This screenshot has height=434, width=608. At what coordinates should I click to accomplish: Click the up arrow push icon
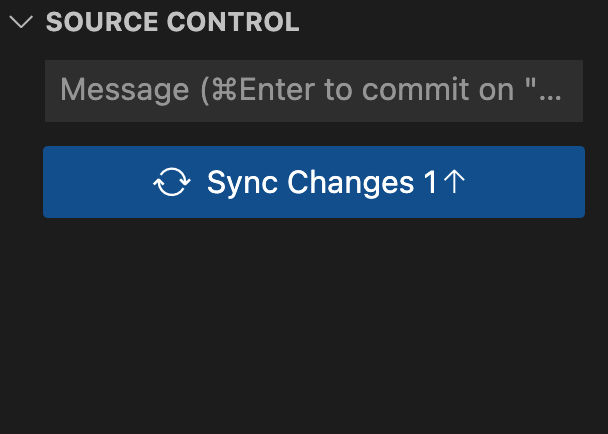point(454,182)
